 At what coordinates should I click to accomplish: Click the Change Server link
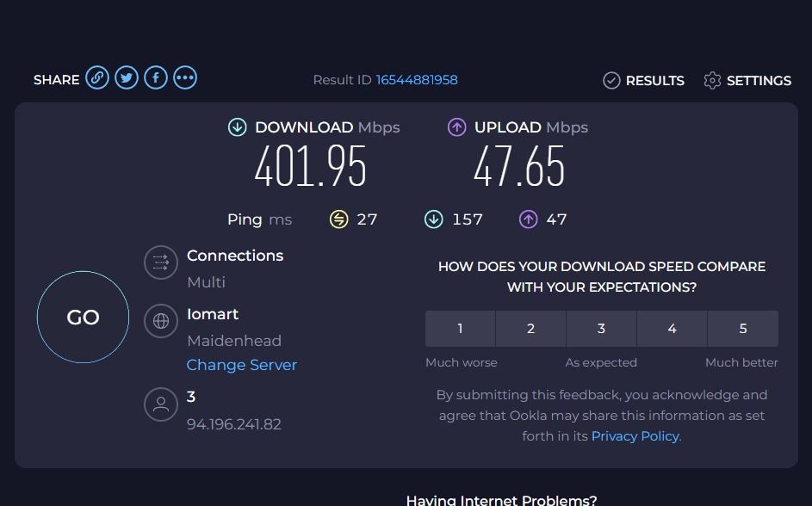click(x=242, y=365)
